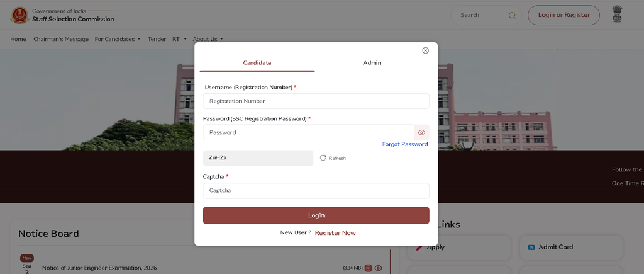Click the national emblem icon
This screenshot has width=644, height=274.
coord(617,14)
